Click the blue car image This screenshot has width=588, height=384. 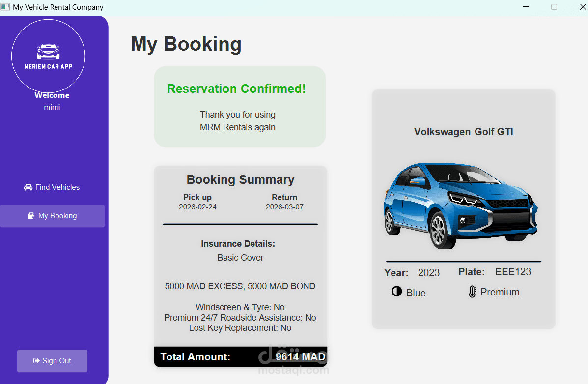click(460, 206)
